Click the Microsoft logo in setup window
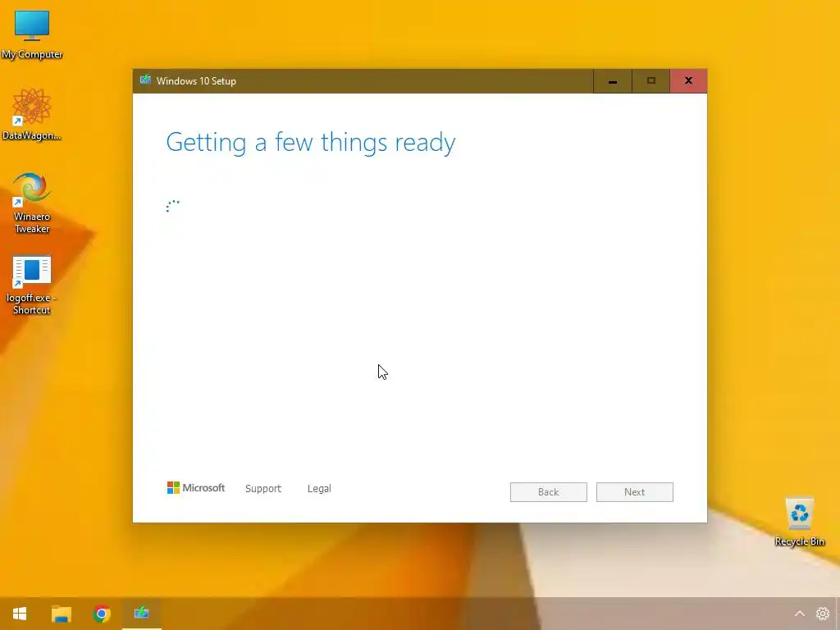This screenshot has height=630, width=840. pos(195,488)
